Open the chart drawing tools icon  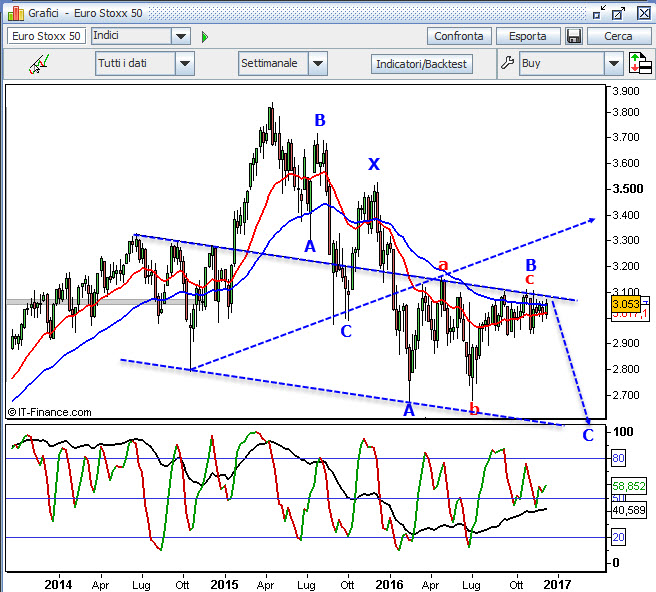coord(39,64)
